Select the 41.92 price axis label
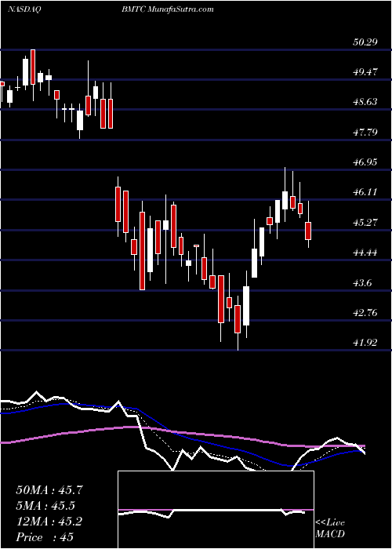 pos(366,343)
